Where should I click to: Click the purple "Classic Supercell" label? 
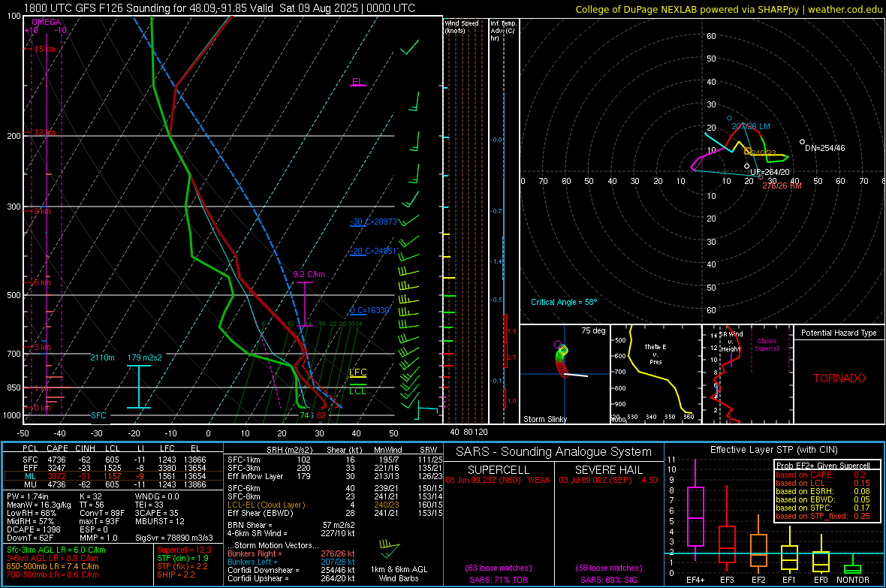767,345
